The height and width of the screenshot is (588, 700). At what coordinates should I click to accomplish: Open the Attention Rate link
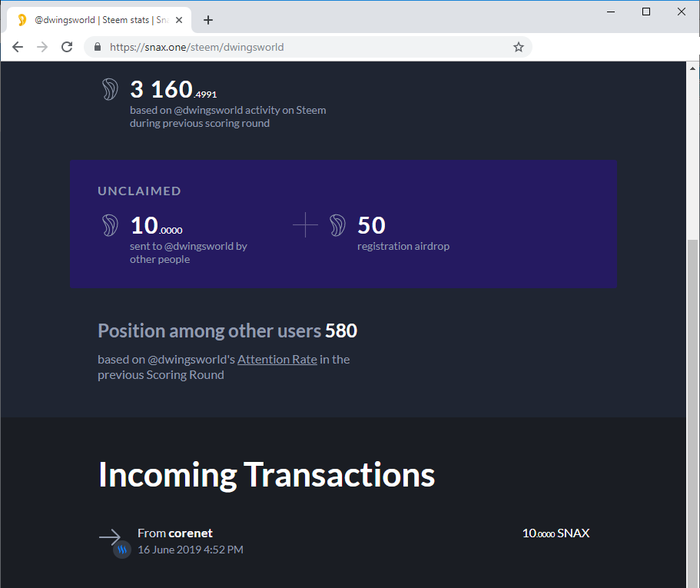tap(277, 360)
